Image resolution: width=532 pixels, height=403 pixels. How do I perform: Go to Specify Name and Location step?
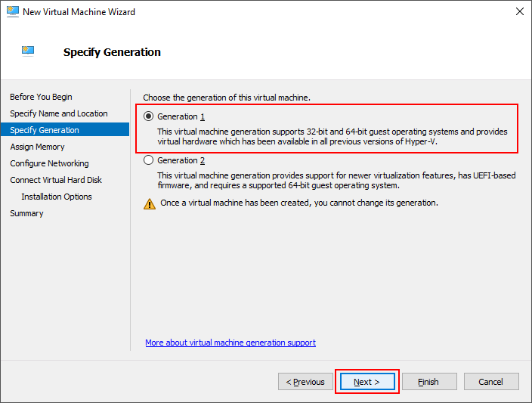(59, 113)
